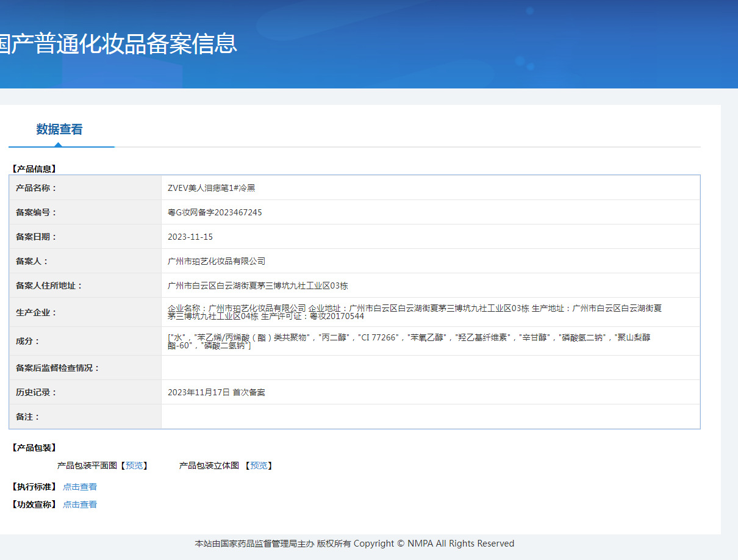Screen dimensions: 738x560
Task: Click the 国产普通化妆品备案信息 page title
Action: [x=118, y=44]
